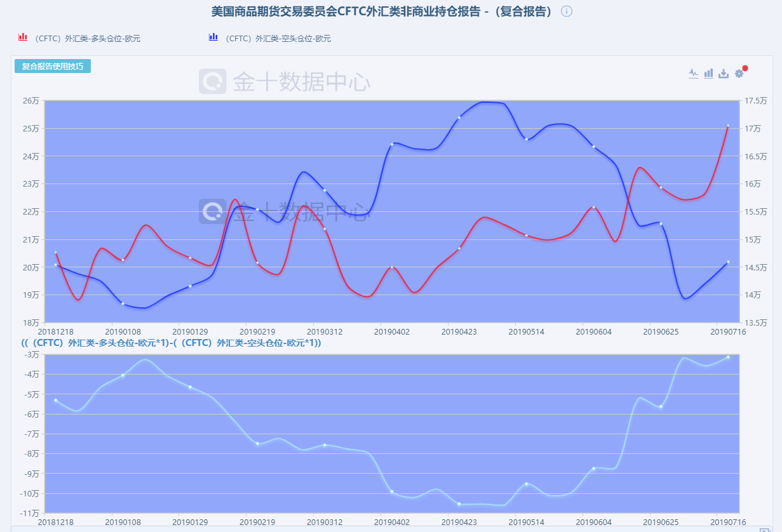Click the download chart icon
782x532 pixels.
(x=724, y=74)
